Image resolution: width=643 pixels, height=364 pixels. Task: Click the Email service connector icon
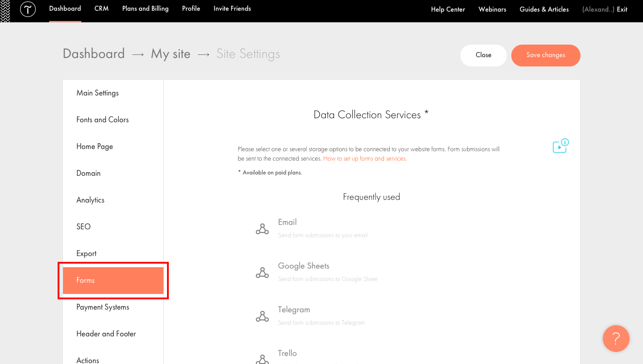pos(262,229)
